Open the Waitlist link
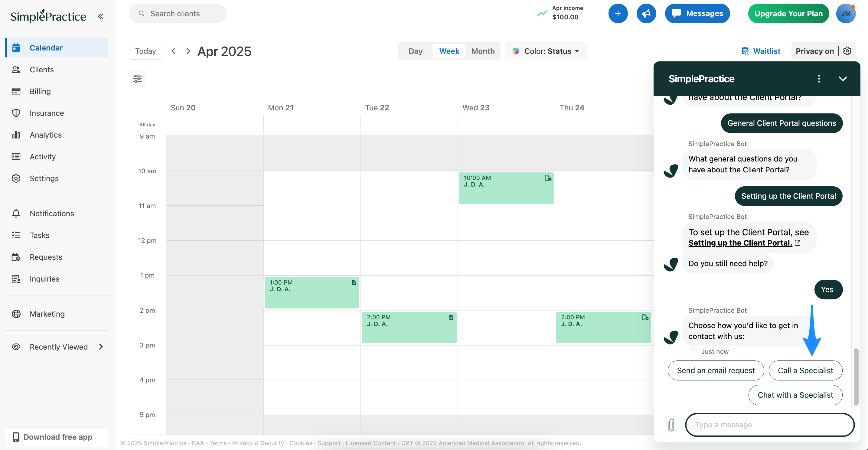The image size is (868, 450). 761,51
